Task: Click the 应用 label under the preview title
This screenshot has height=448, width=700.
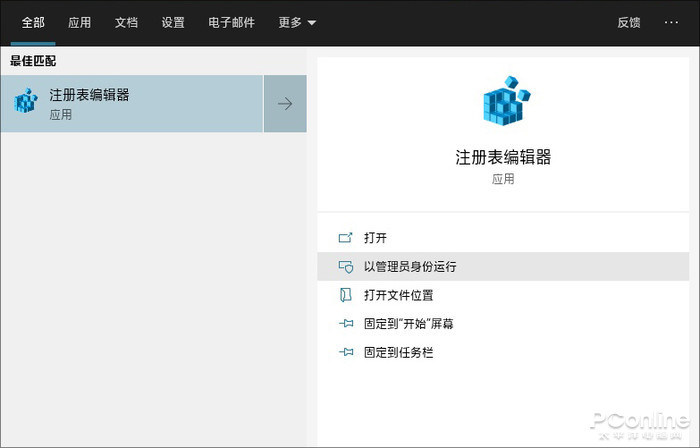Action: tap(503, 179)
